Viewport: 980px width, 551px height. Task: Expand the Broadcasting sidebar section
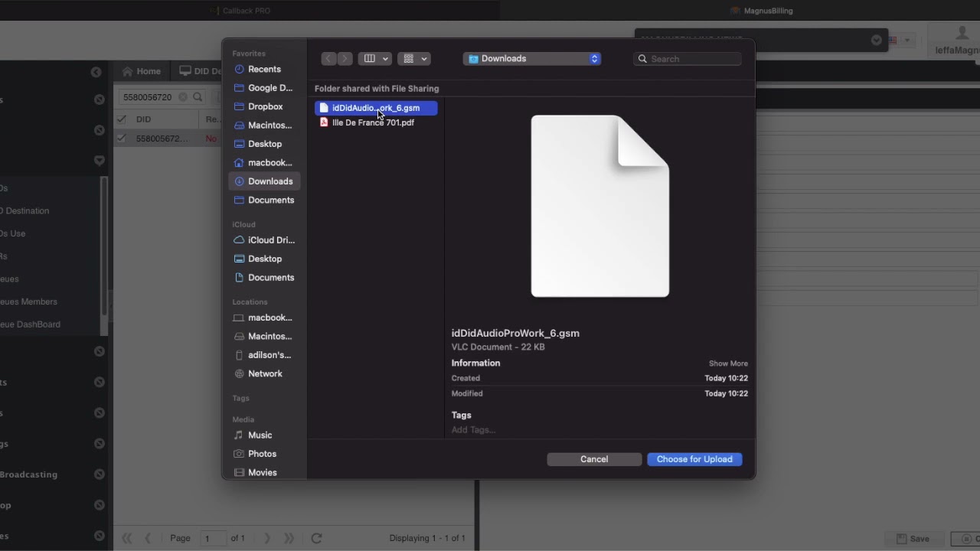tap(99, 474)
